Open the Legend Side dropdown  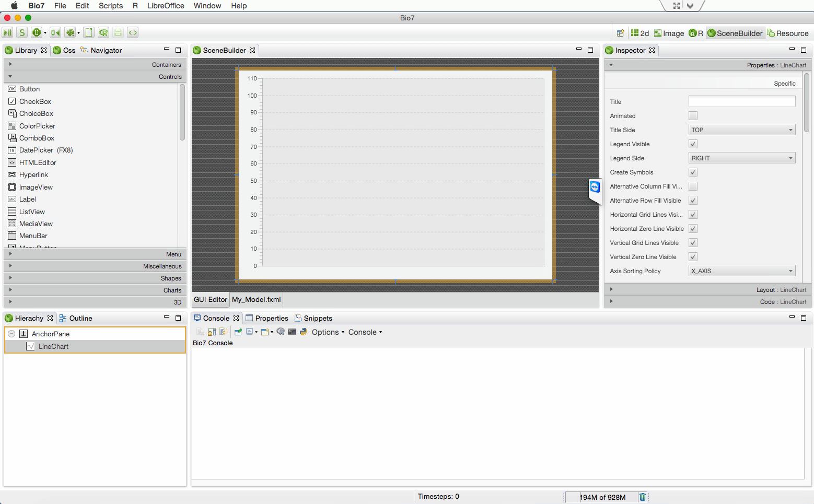[x=742, y=158]
